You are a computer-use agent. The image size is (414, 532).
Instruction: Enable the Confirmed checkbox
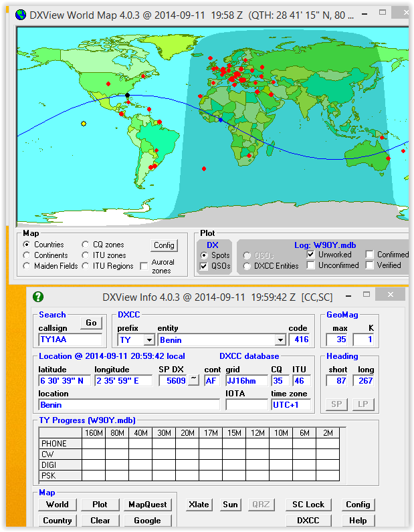tap(369, 255)
